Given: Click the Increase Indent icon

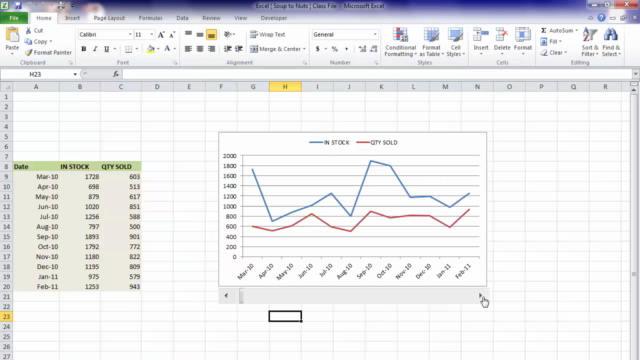Looking at the screenshot, I should pyautogui.click(x=239, y=49).
